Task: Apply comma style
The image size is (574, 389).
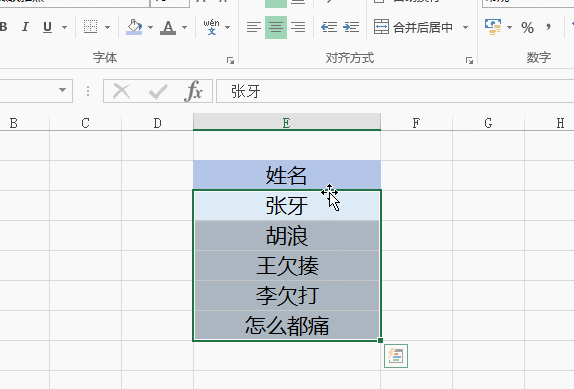Action: pos(548,27)
